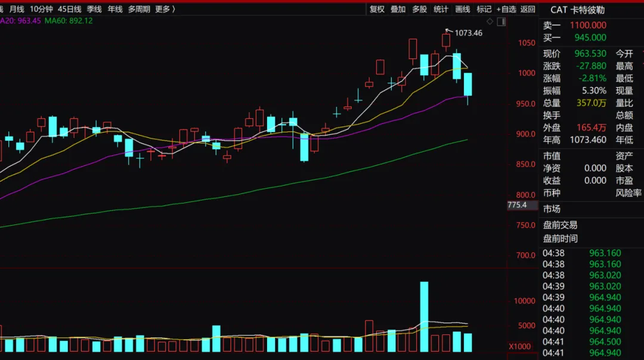Switch to 季线 quarterly chart
This screenshot has height=360, width=644.
coord(94,9)
